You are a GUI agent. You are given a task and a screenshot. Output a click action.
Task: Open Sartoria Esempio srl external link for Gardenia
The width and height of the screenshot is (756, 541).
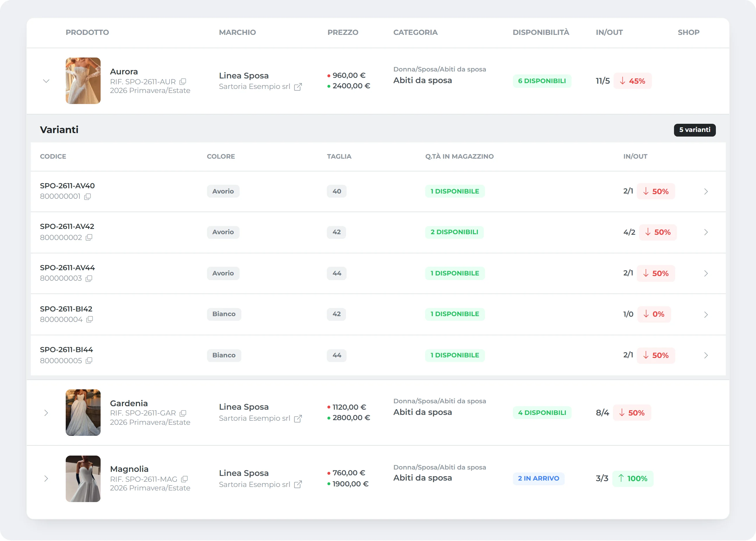298,418
